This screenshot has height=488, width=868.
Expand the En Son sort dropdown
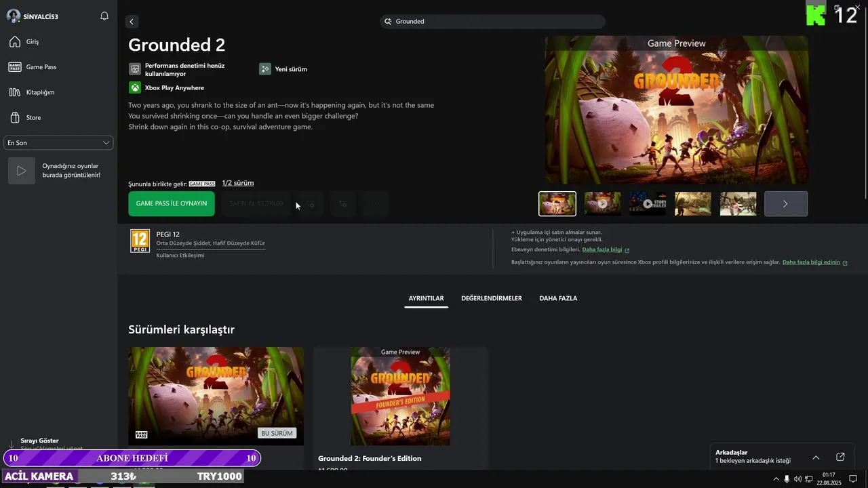click(58, 143)
